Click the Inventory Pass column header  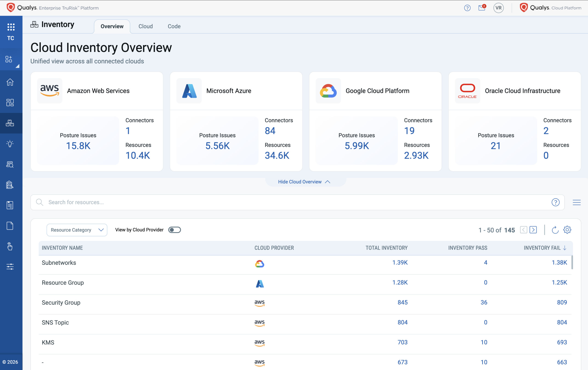pos(468,248)
